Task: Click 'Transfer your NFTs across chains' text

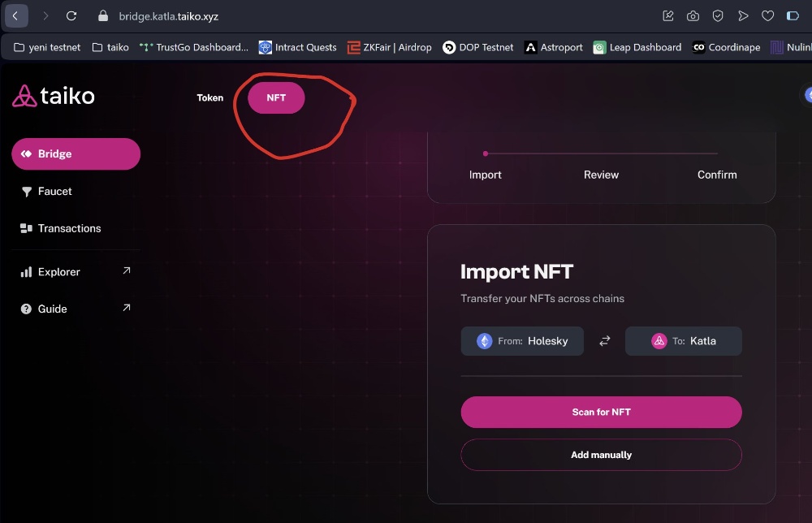Action: (x=542, y=299)
